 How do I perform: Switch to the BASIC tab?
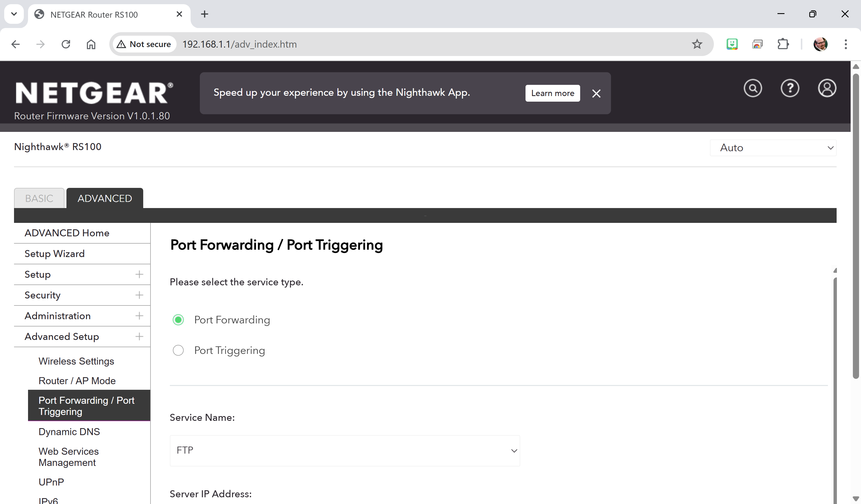pos(39,198)
